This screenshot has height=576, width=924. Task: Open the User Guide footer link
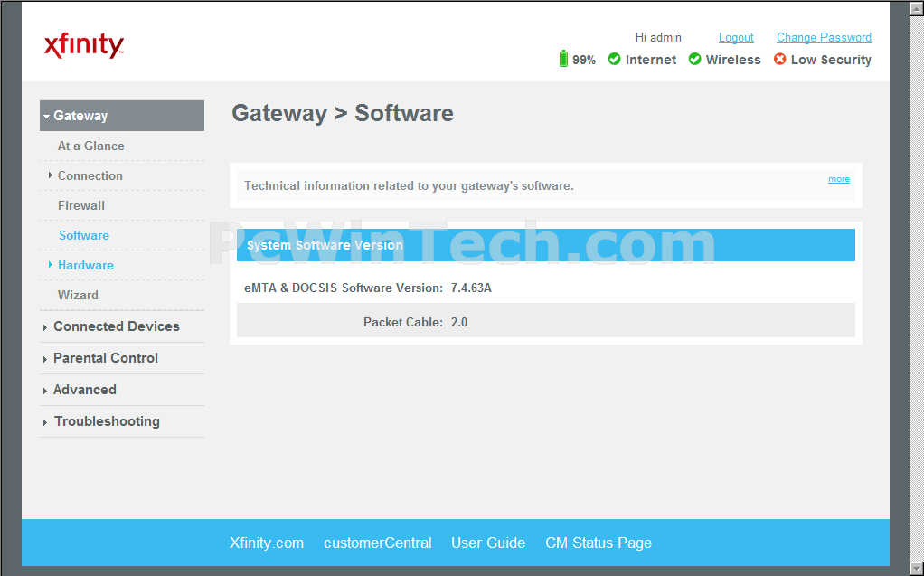pyautogui.click(x=488, y=543)
